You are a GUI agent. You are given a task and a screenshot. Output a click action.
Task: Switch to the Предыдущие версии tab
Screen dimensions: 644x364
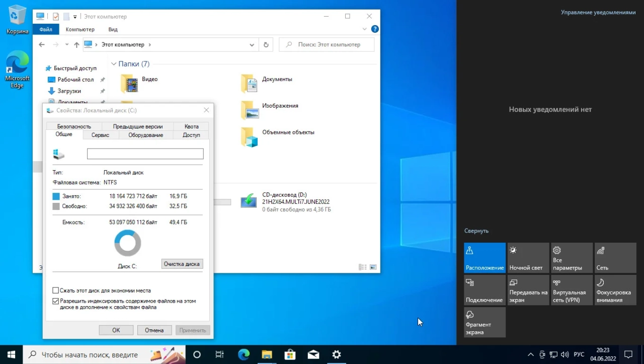click(138, 126)
